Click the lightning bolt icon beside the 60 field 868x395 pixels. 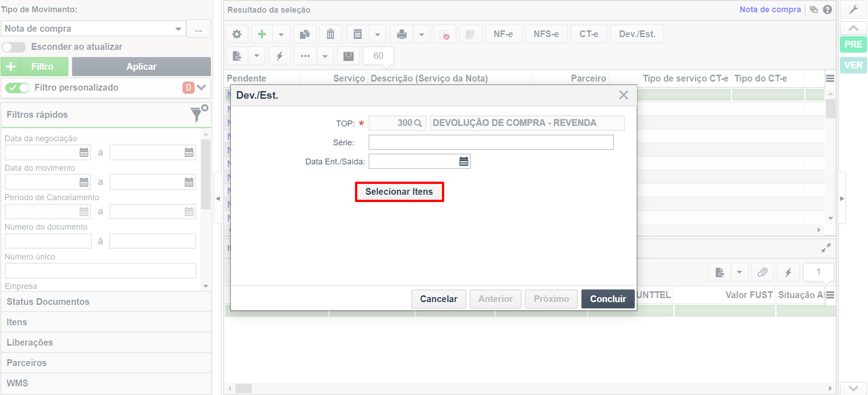279,56
